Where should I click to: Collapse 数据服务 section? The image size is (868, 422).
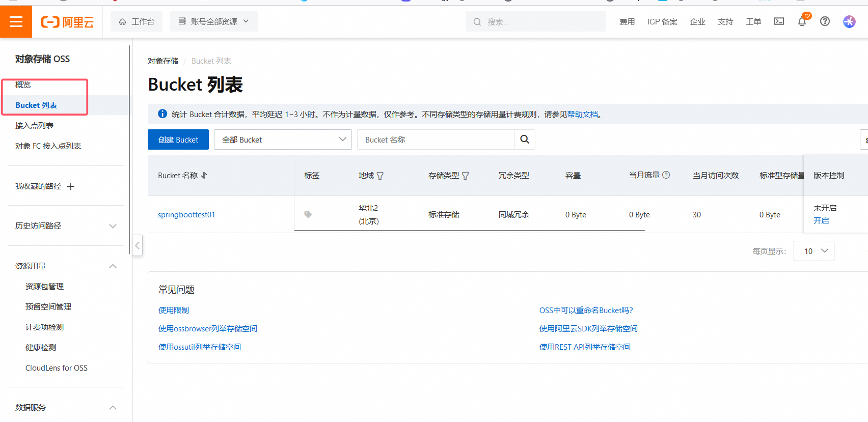113,408
